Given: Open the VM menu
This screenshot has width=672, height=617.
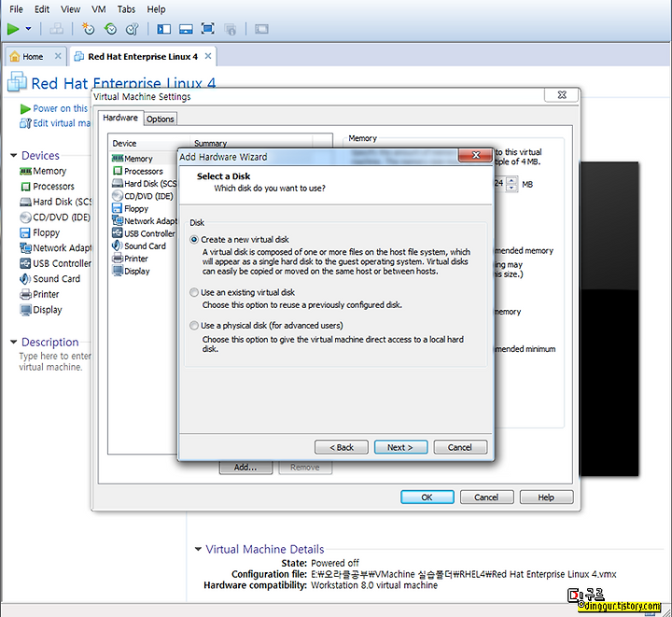Looking at the screenshot, I should pos(99,9).
